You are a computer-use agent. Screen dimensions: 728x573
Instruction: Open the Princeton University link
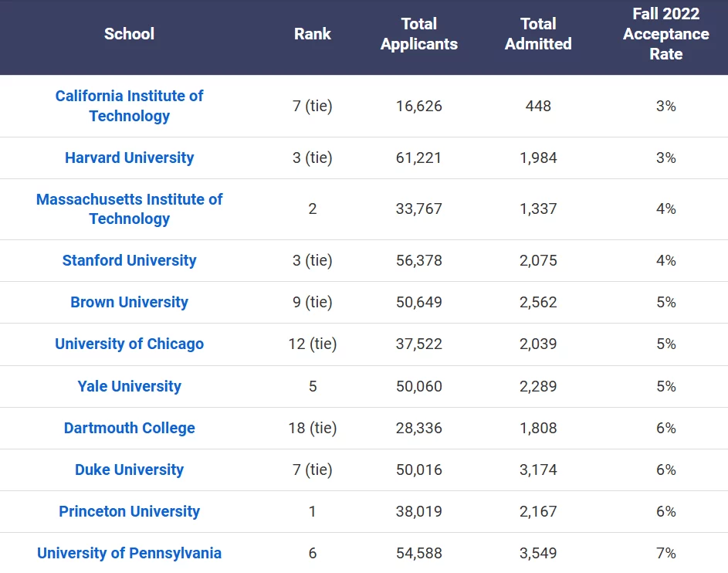pyautogui.click(x=129, y=512)
